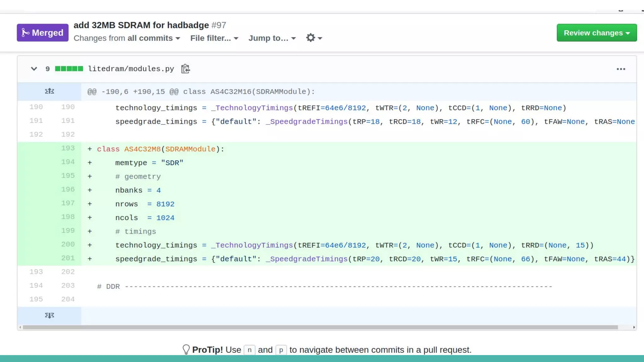Click the pull request title link
Image resolution: width=644 pixels, height=362 pixels.
pyautogui.click(x=141, y=25)
